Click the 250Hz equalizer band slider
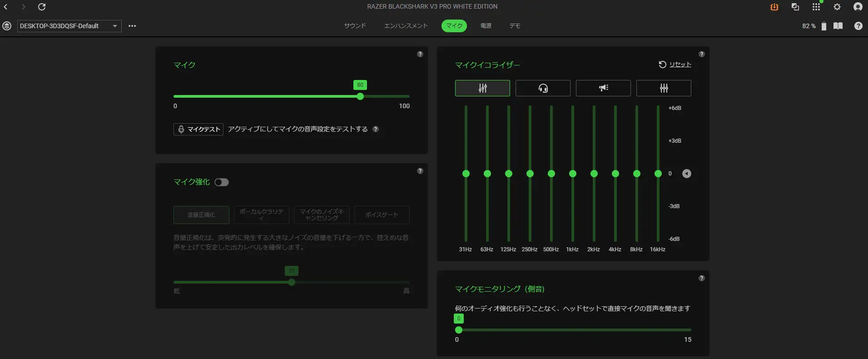 coord(530,174)
